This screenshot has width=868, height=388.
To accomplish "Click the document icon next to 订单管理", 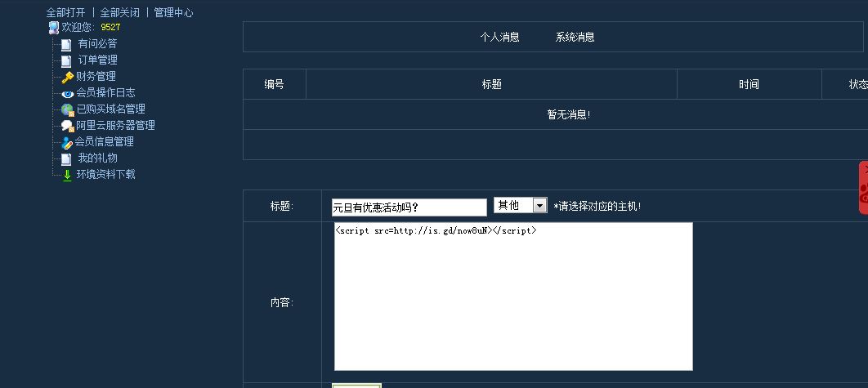I will tap(66, 60).
